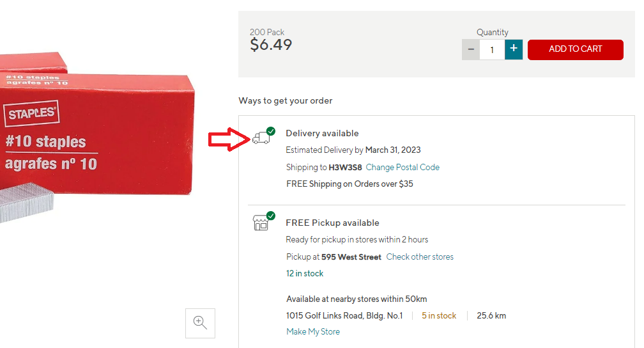Click the Delivery available heading
The image size is (644, 348).
(x=322, y=133)
